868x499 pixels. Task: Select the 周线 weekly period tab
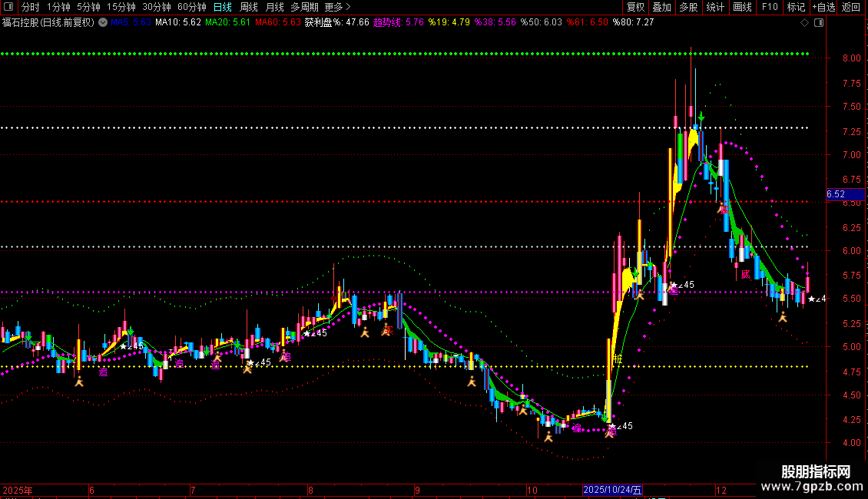click(249, 7)
